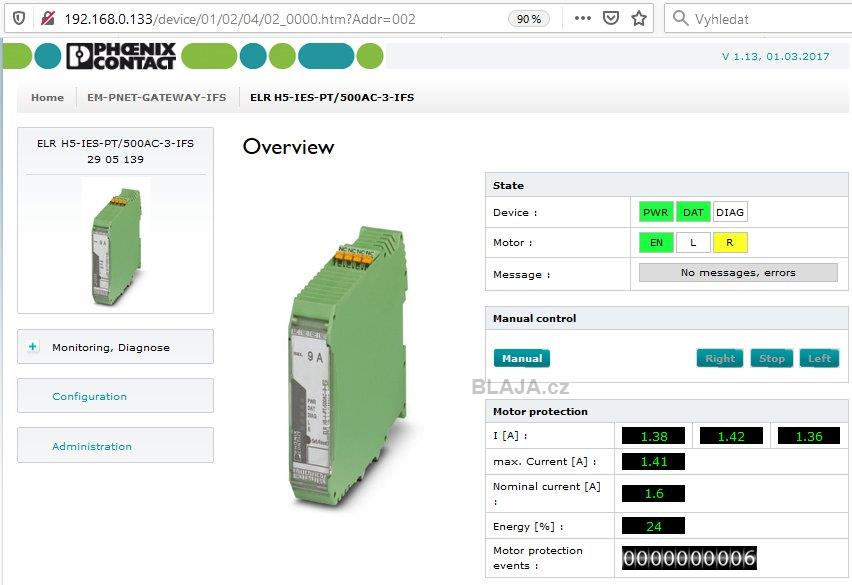Click the L motor status indicator

(x=693, y=243)
